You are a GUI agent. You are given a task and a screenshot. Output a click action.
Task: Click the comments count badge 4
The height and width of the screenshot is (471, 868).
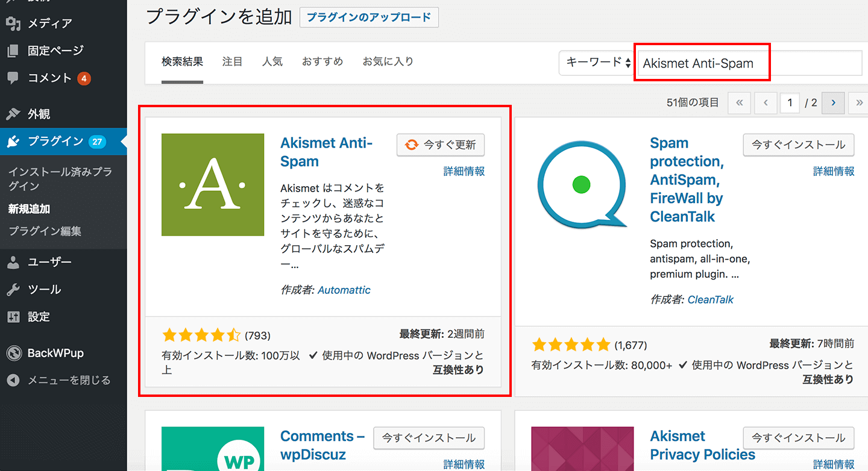click(84, 78)
